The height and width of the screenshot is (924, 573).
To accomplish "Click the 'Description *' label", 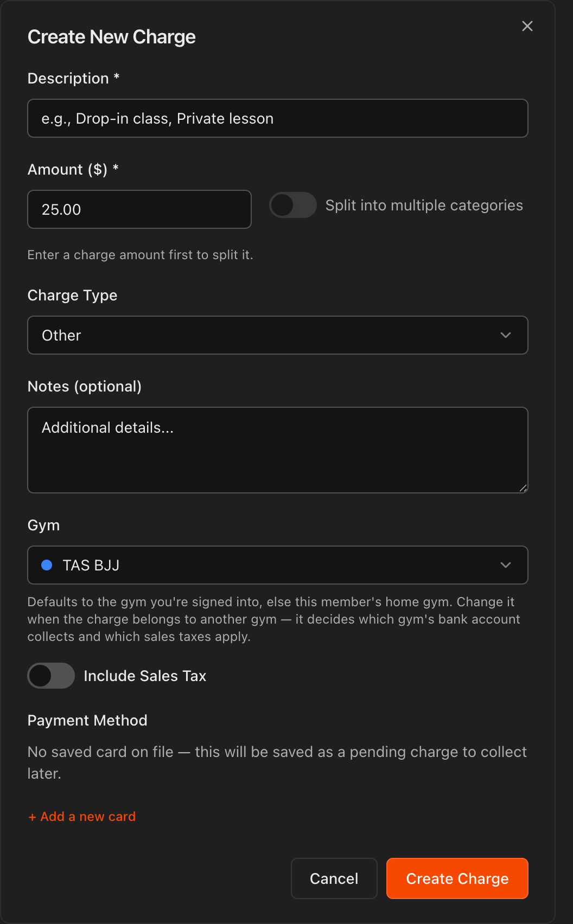I will [74, 78].
